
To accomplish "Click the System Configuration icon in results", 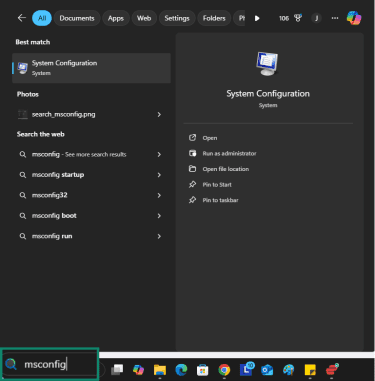I will tap(22, 68).
